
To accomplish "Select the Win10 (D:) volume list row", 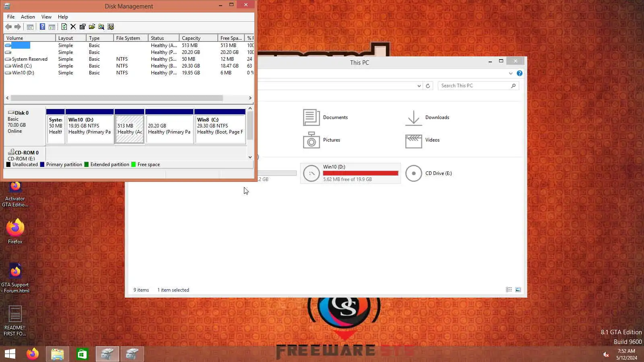I will click(129, 73).
